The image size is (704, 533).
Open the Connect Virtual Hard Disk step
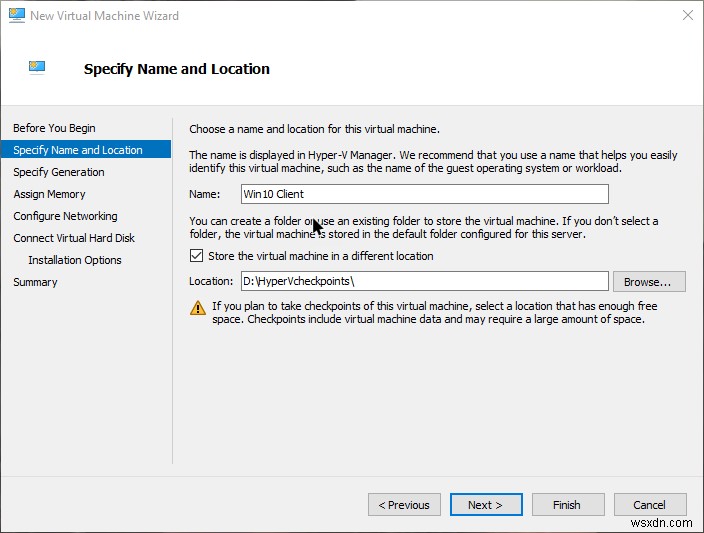pos(74,238)
